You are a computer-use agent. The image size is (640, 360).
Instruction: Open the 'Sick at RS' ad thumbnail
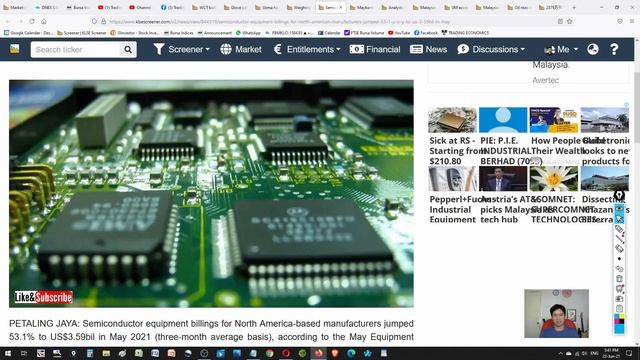pos(452,120)
